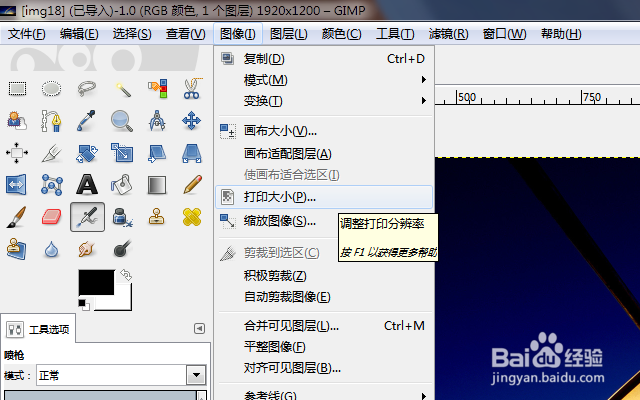The height and width of the screenshot is (400, 640).
Task: Select the Blur/Sharpen droplet tool
Action: (51, 249)
